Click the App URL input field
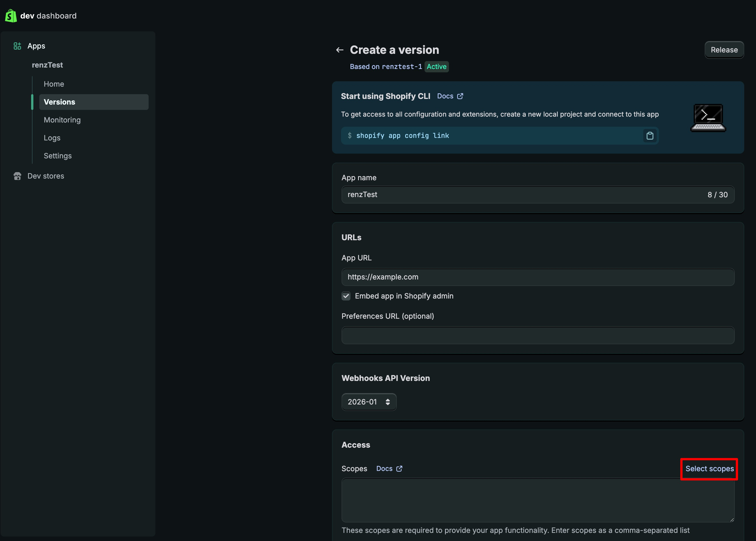 tap(538, 277)
